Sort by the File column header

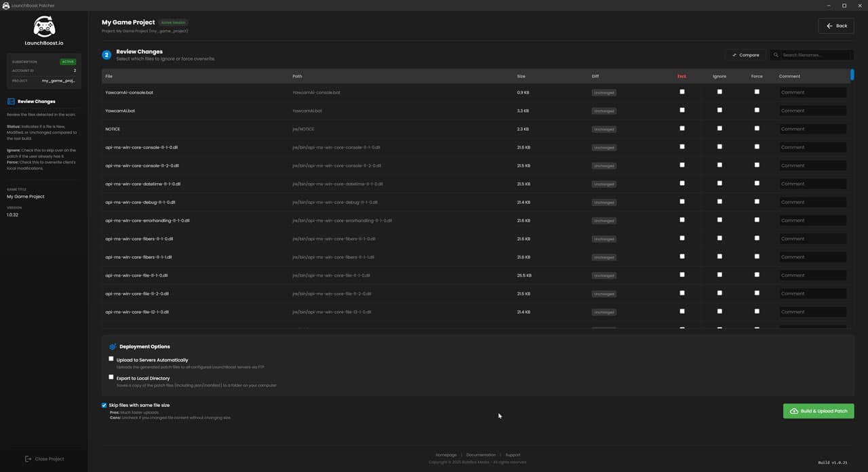tap(109, 76)
